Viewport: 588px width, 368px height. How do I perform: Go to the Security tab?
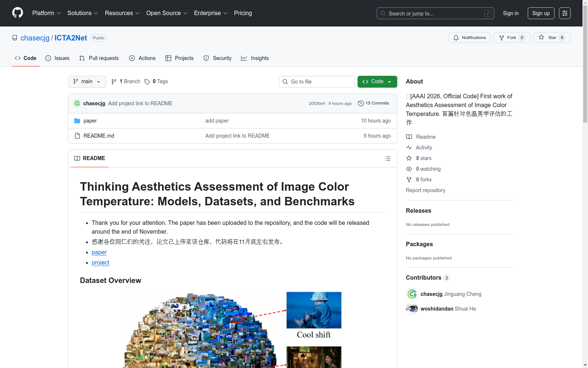coord(218,58)
